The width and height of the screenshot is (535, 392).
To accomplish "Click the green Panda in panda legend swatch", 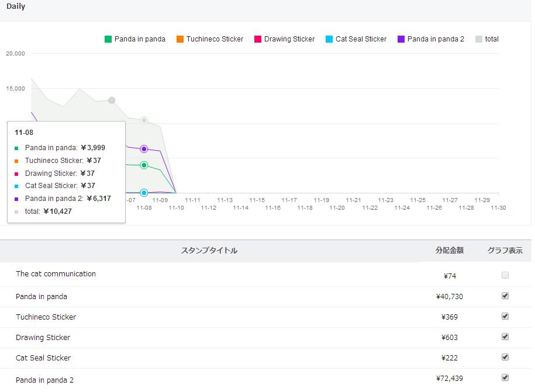I will (108, 39).
